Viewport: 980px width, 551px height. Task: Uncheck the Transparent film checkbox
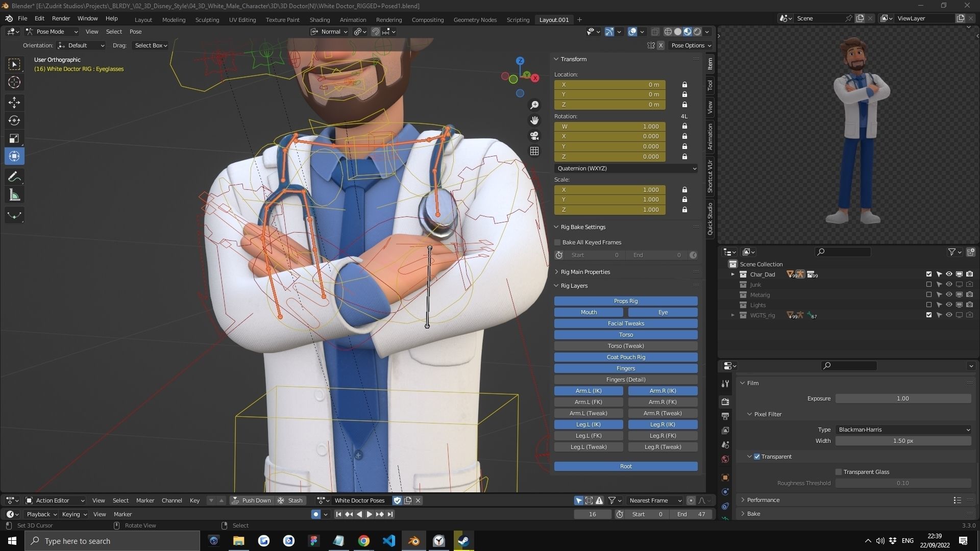click(757, 457)
